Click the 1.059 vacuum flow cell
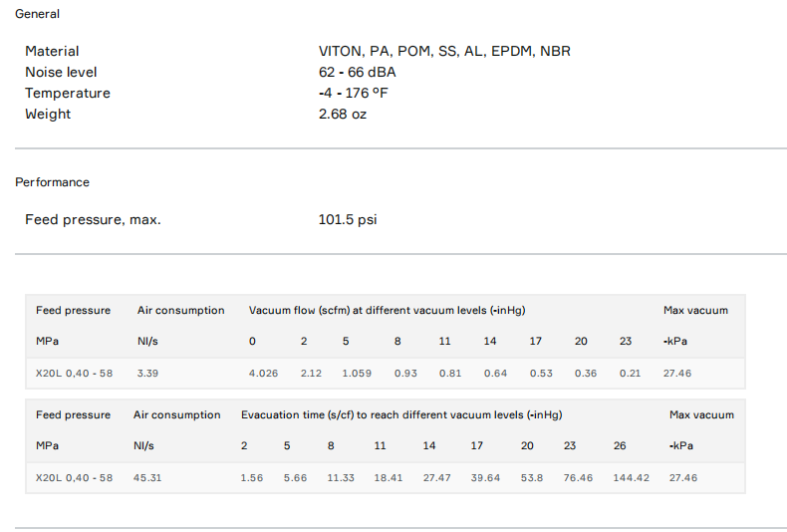 click(x=357, y=374)
